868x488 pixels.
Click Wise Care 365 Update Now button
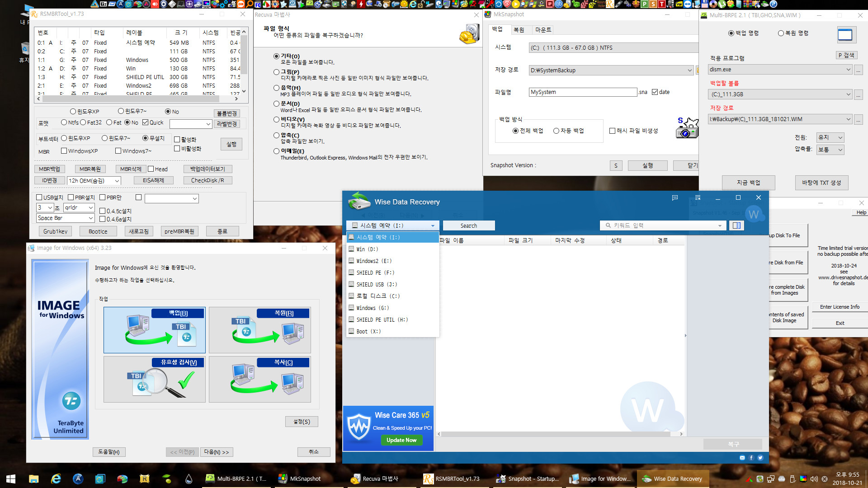(400, 441)
